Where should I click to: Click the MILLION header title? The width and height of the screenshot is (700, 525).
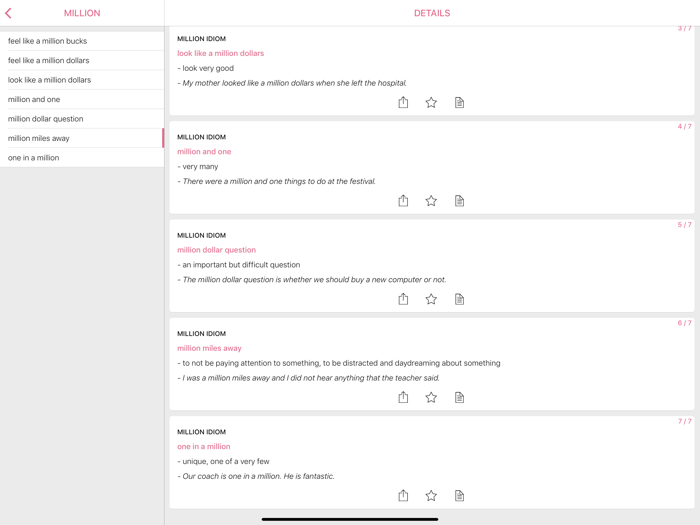(82, 13)
